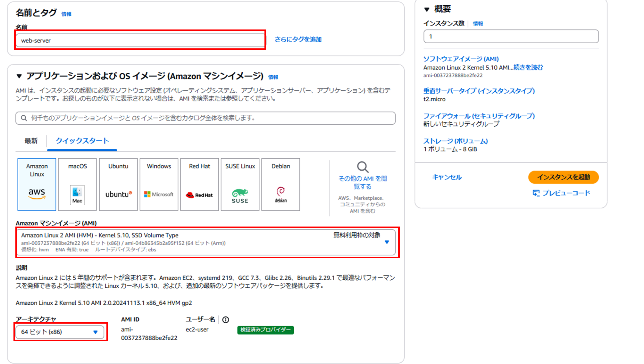Click the instance count input field
Image resolution: width=644 pixels, height=364 pixels.
click(511, 37)
